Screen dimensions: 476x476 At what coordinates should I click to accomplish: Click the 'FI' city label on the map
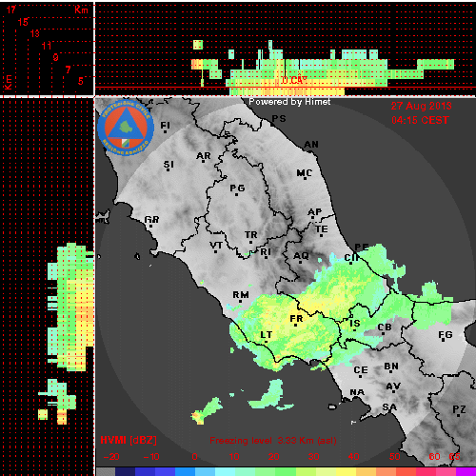pos(165,126)
